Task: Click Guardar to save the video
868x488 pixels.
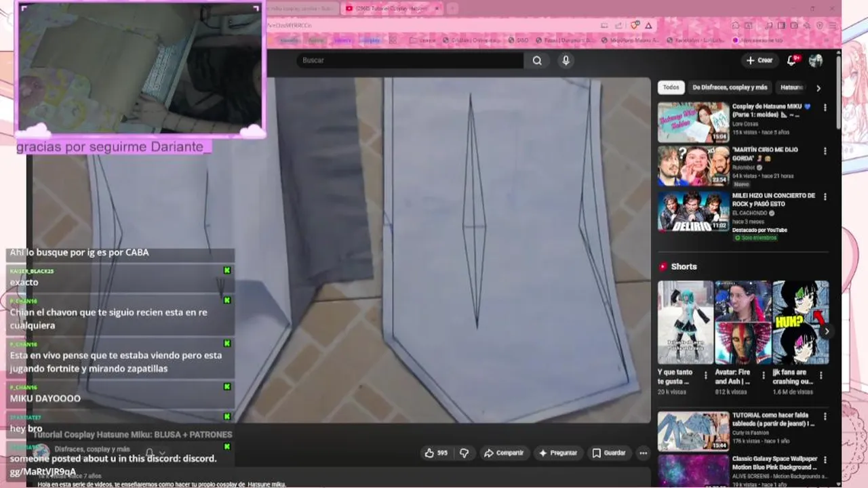Action: coord(608,453)
